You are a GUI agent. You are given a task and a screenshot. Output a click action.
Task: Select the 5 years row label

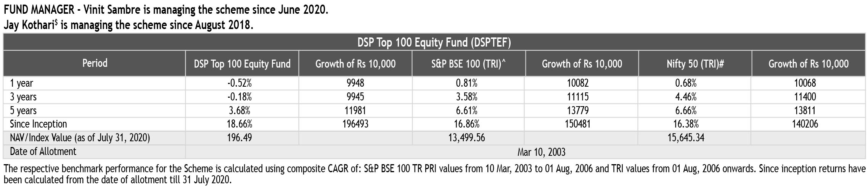tap(23, 111)
